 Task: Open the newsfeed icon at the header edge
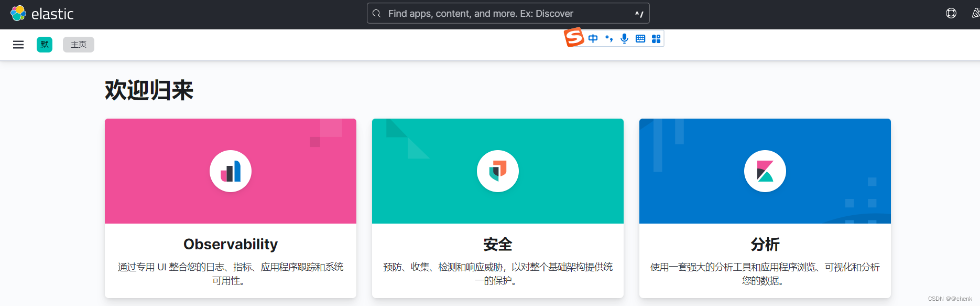pyautogui.click(x=975, y=13)
